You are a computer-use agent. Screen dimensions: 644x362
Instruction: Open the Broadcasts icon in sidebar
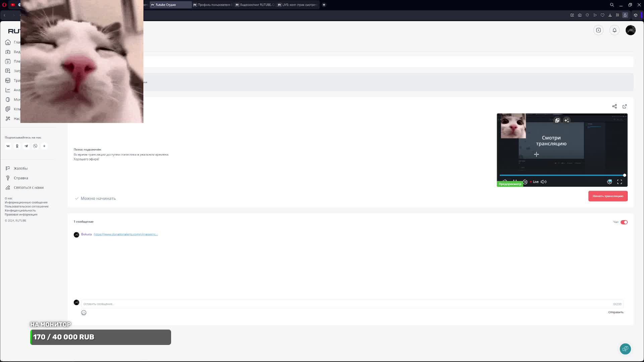8,80
